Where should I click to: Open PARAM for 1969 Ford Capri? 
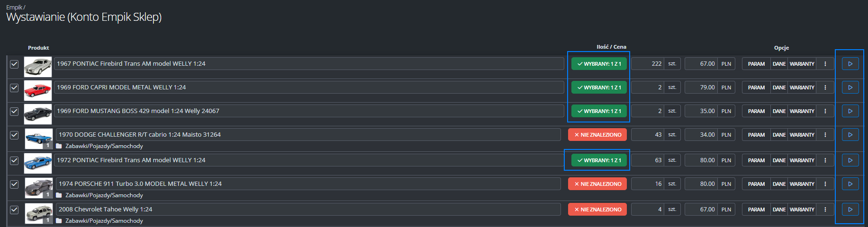tap(756, 87)
